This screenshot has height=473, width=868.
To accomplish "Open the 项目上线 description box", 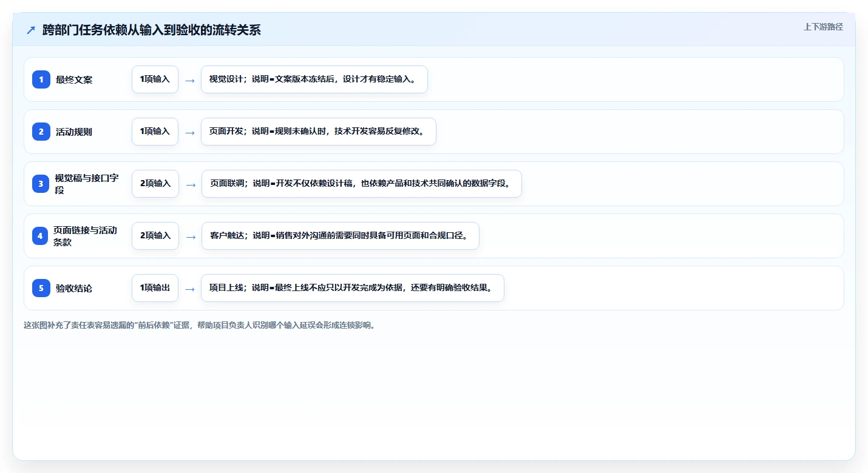I will pyautogui.click(x=353, y=288).
